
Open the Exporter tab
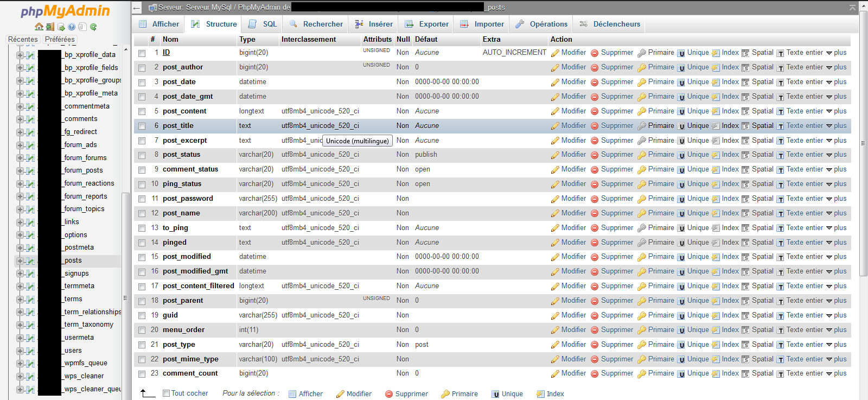pos(427,24)
